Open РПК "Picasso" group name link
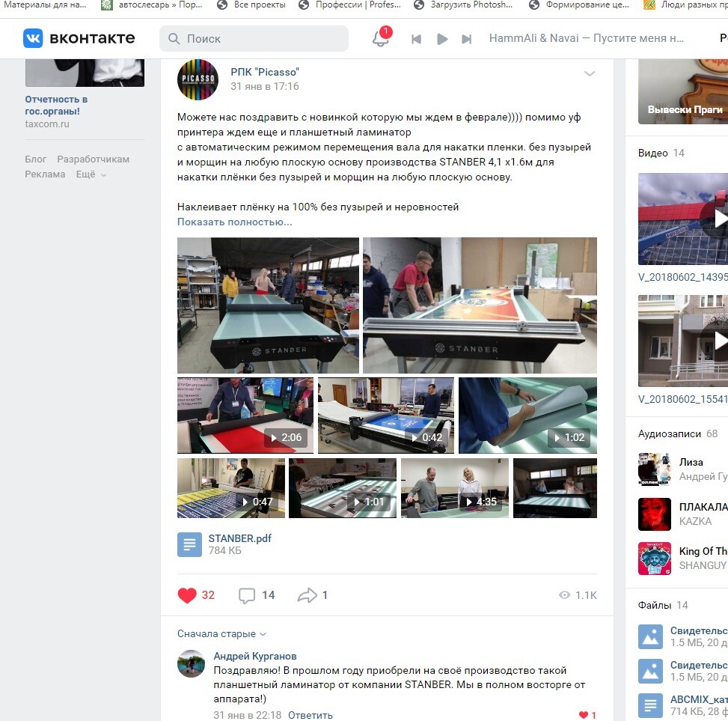 coord(265,72)
